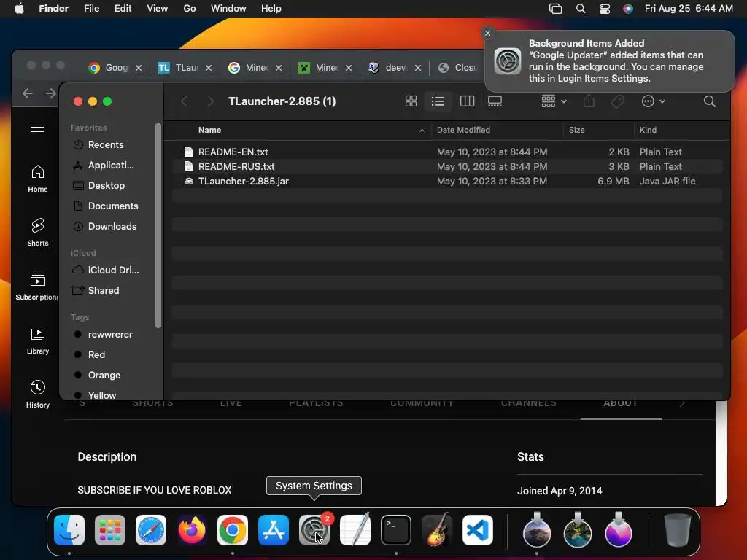The height and width of the screenshot is (560, 747).
Task: Open the Go menu in menu bar
Action: 189,8
